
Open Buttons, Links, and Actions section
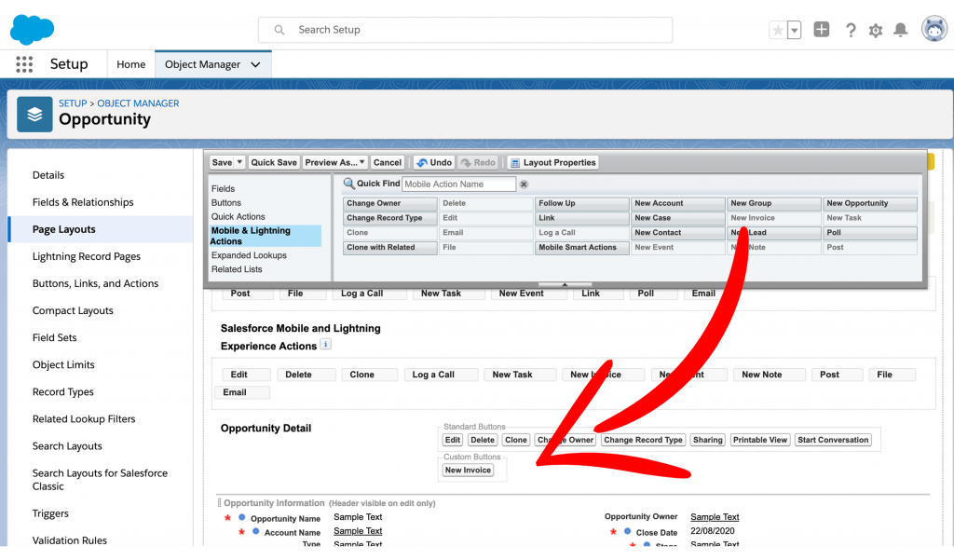coord(95,283)
